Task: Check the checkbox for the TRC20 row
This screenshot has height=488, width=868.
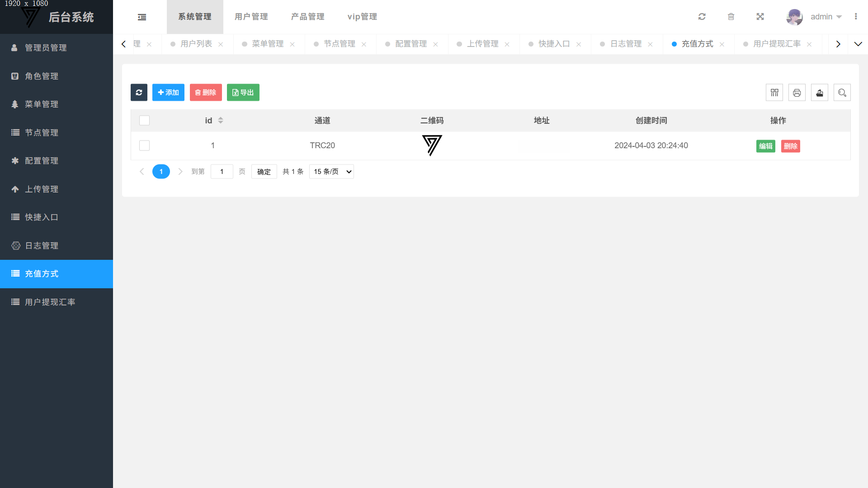Action: 144,145
